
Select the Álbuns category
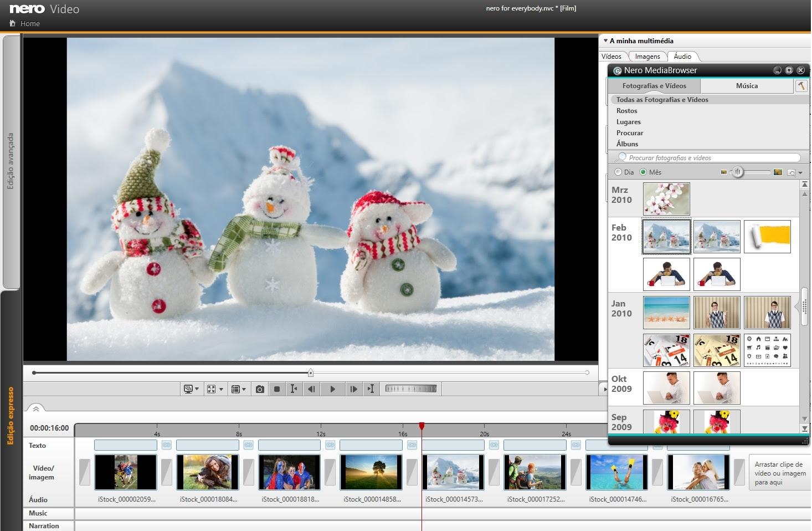[x=628, y=144]
